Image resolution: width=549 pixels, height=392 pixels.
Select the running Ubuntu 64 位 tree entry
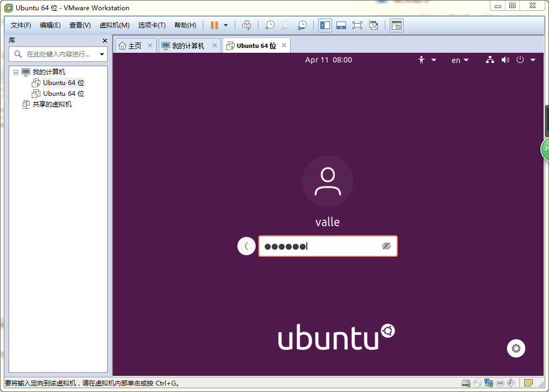64,83
